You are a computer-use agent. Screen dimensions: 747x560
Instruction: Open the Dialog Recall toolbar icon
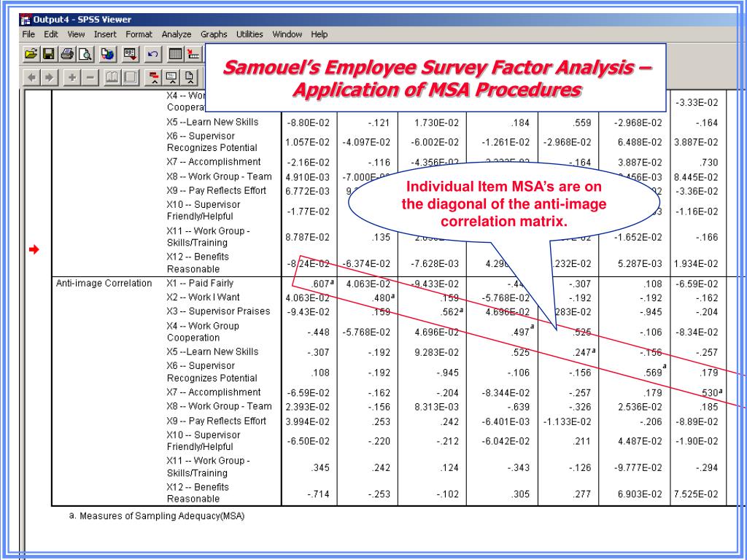(x=130, y=54)
